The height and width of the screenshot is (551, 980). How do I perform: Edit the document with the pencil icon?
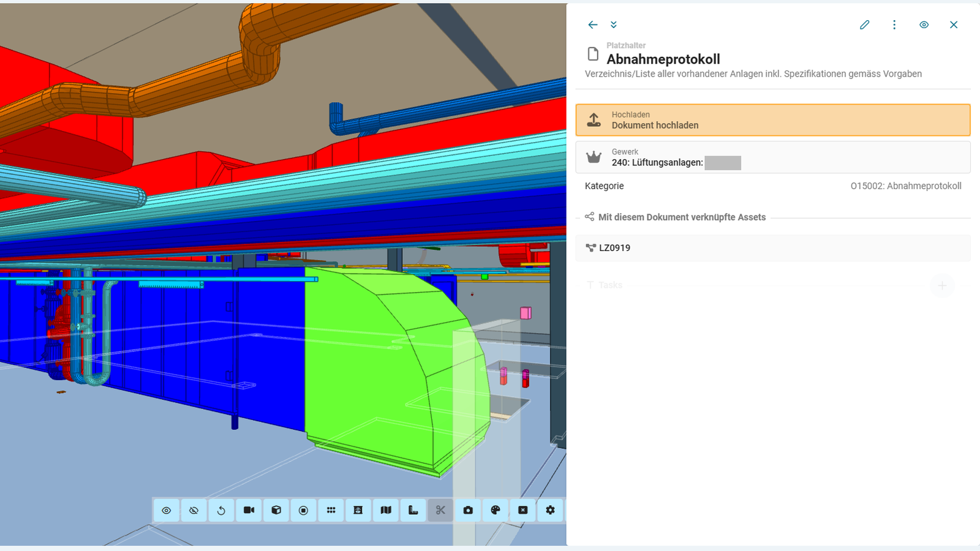tap(864, 24)
